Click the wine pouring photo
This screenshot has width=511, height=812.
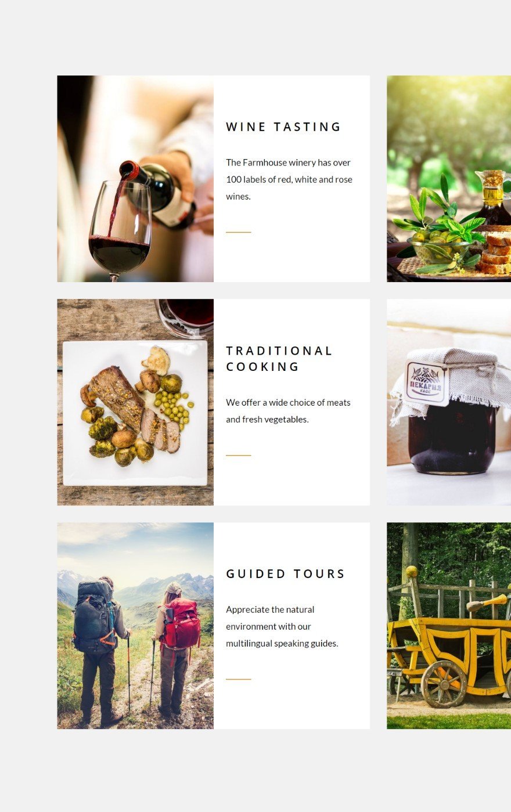coord(135,179)
